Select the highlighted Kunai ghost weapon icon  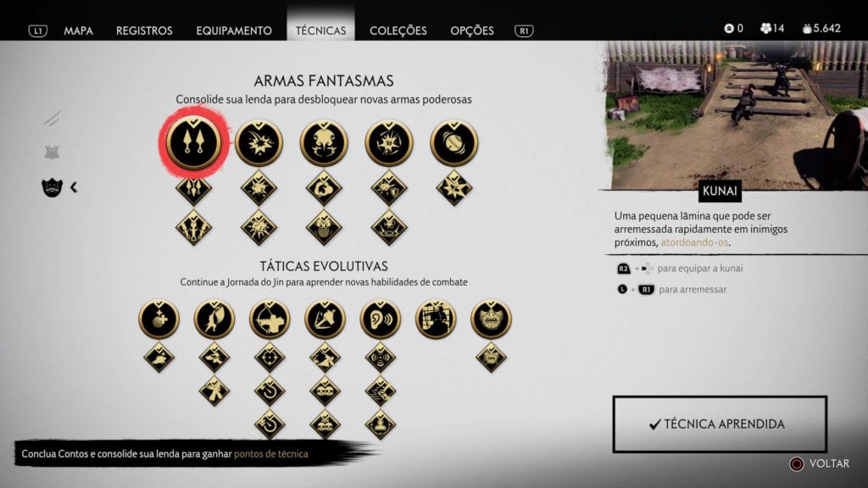point(193,142)
